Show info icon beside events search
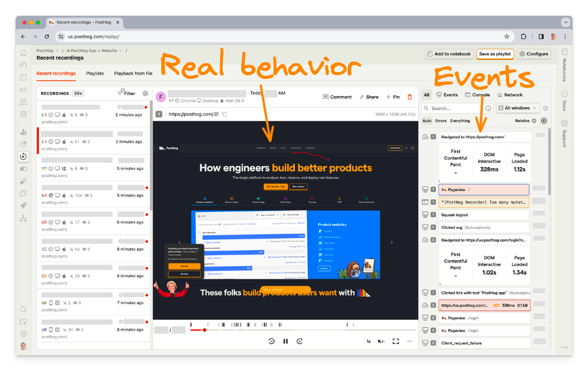Screen dimensions: 588x371 coord(488,108)
